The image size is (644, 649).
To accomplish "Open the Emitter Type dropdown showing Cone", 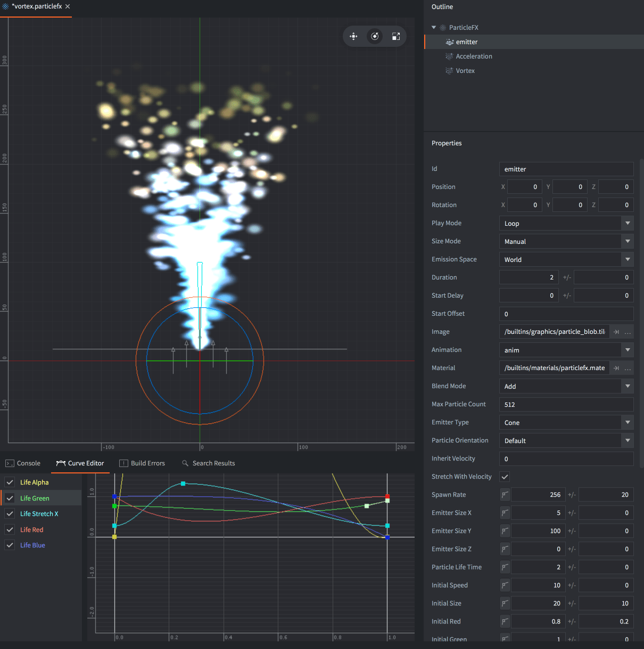I will click(628, 422).
